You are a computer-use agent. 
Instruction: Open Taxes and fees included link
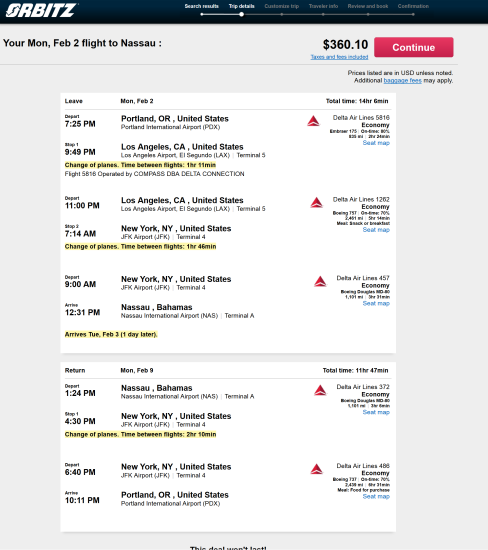(339, 57)
